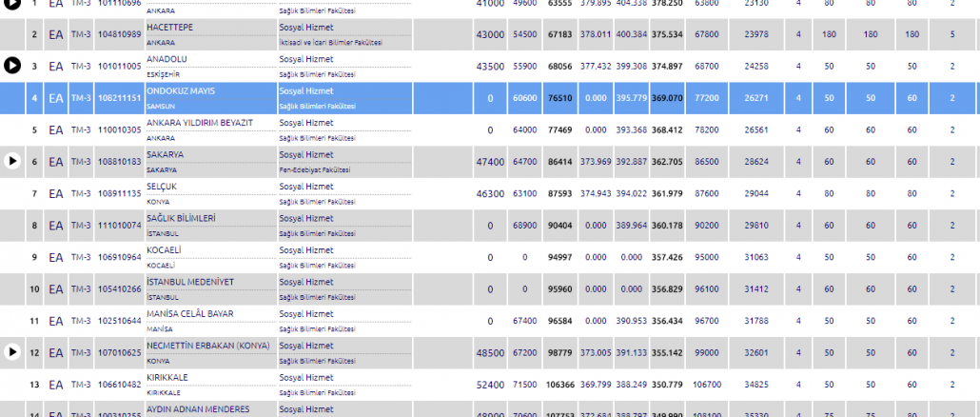Click ANKARA YILDIRIM BEYAZIT university name
The height and width of the screenshot is (417, 980).
[x=200, y=123]
